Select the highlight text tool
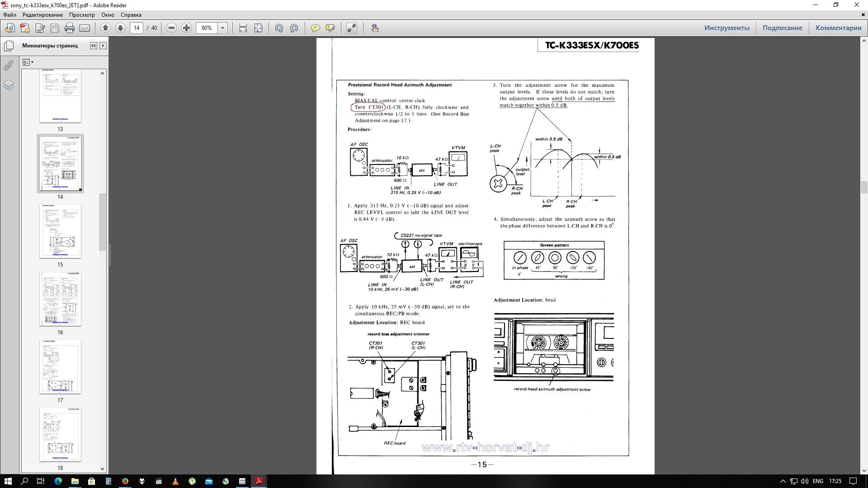868x488 pixels. coord(330,28)
